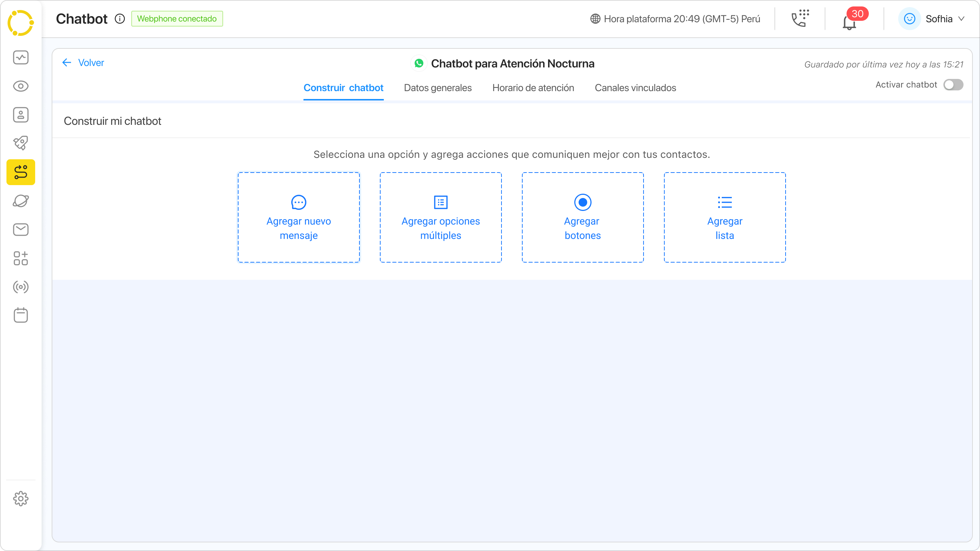Click the Chatbot page title
The image size is (980, 551).
(81, 19)
